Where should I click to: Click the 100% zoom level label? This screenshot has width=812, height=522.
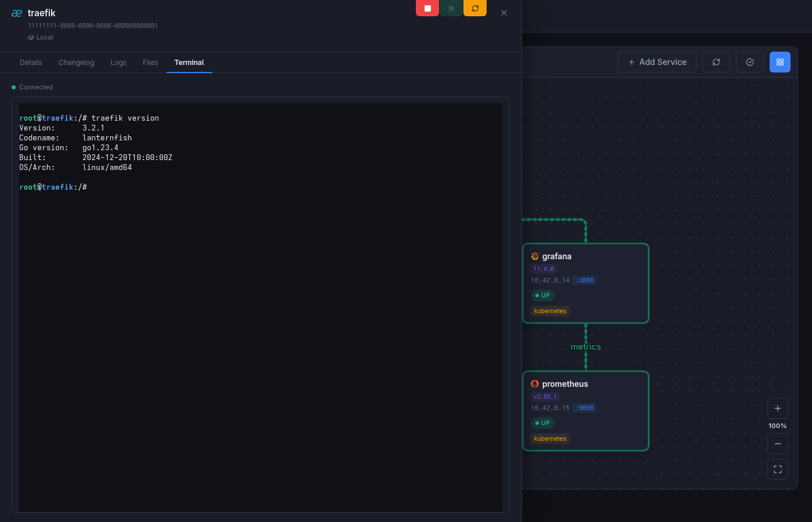(x=778, y=426)
